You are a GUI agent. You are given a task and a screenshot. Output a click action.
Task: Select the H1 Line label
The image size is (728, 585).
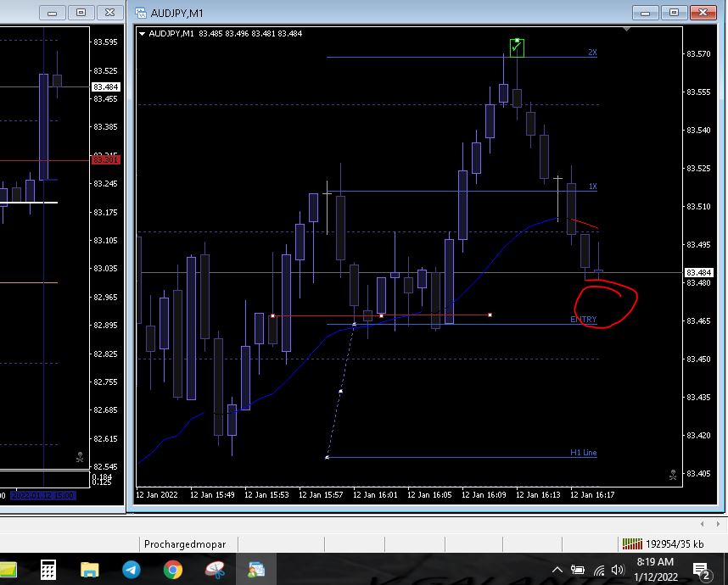583,453
